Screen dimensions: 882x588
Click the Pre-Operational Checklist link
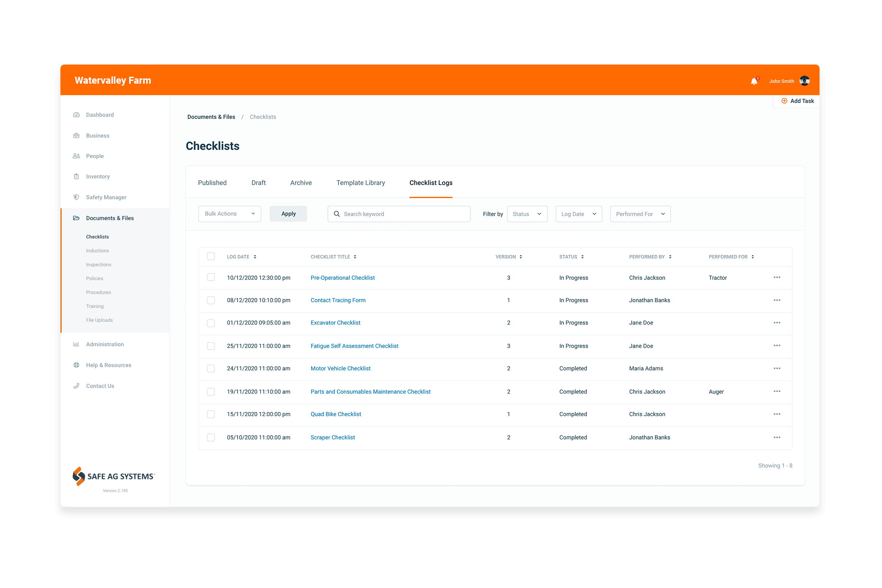pos(343,277)
